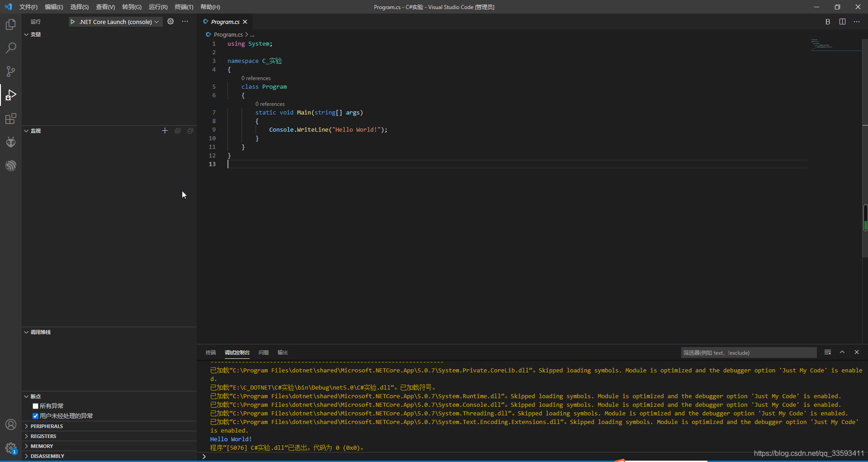
Task: Open the Search view in activity bar
Action: pyautogui.click(x=11, y=48)
